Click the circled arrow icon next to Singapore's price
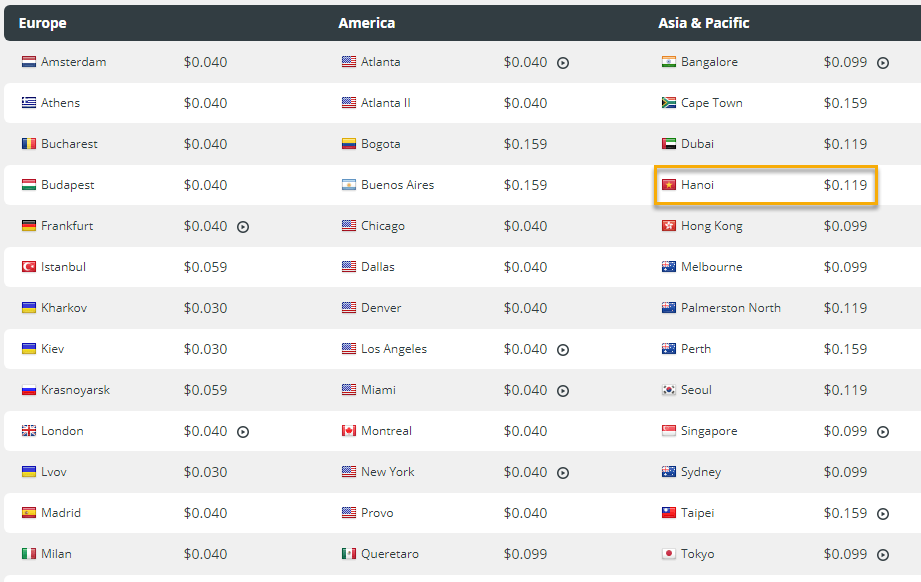The width and height of the screenshot is (921, 582). [881, 431]
